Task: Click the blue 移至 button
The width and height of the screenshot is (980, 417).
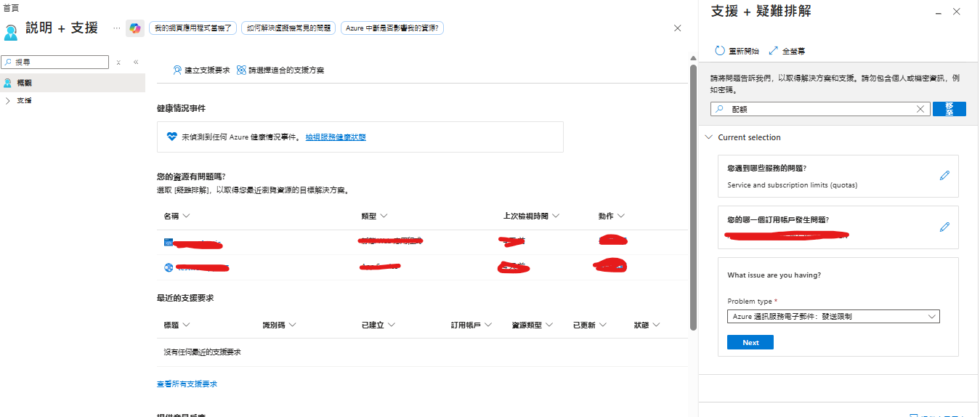Action: click(949, 109)
